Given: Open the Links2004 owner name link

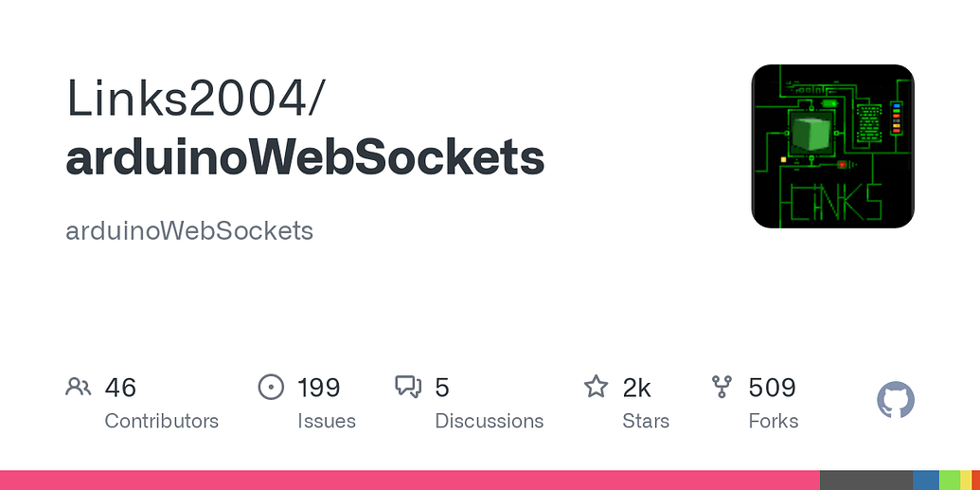Looking at the screenshot, I should (196, 98).
